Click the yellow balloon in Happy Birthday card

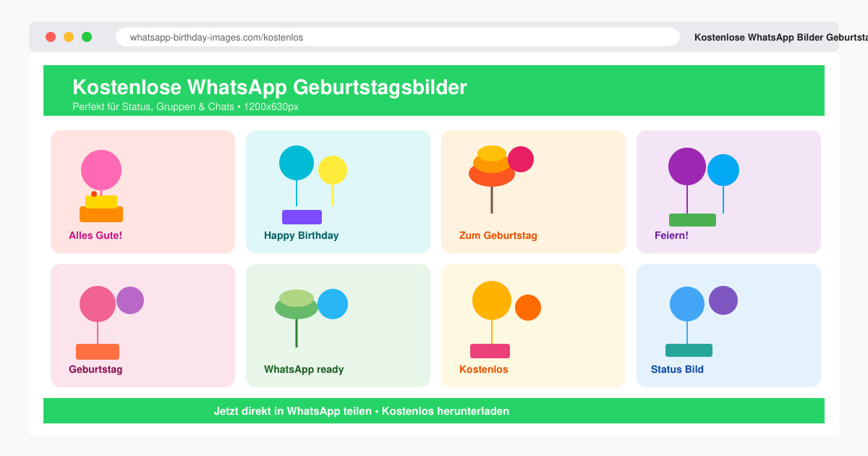(333, 170)
